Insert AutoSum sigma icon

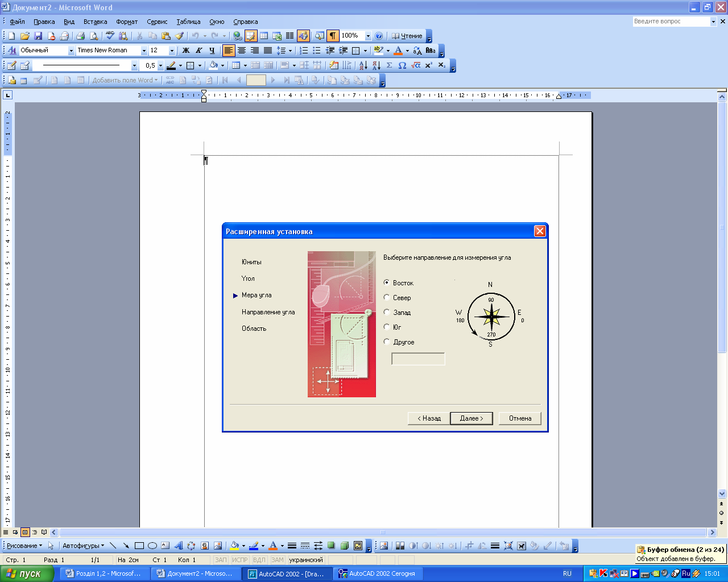(x=389, y=65)
